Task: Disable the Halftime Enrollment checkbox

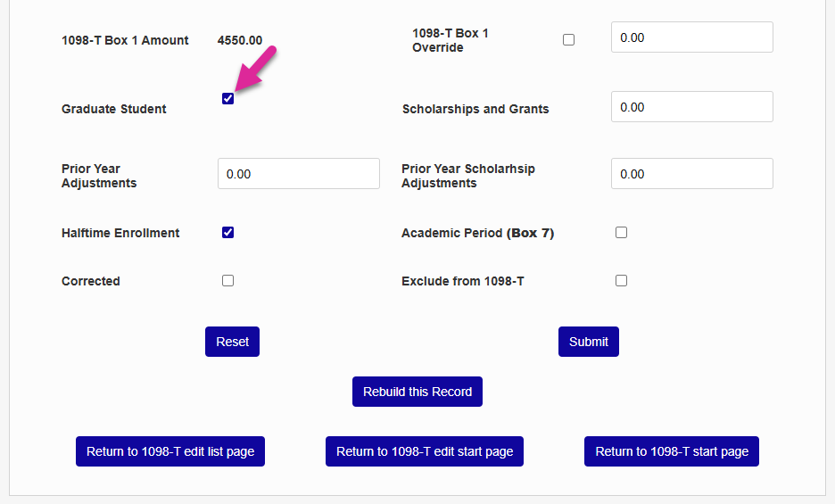Action: click(x=228, y=233)
